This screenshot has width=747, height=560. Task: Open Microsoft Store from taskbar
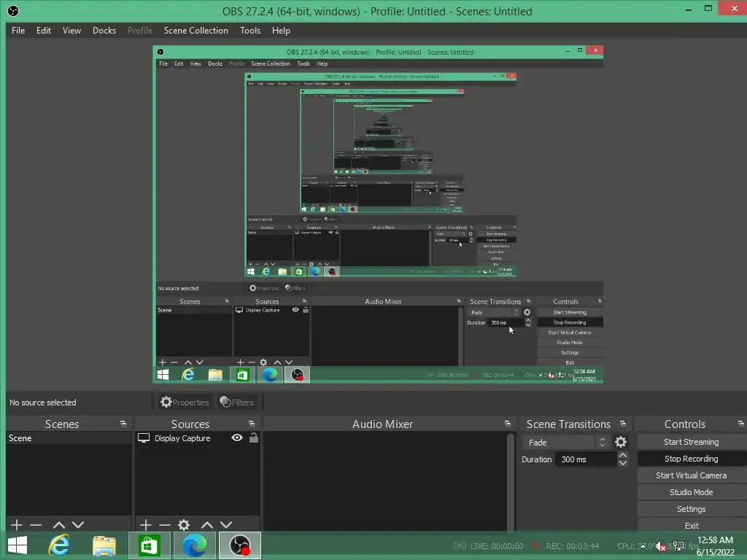(x=149, y=545)
